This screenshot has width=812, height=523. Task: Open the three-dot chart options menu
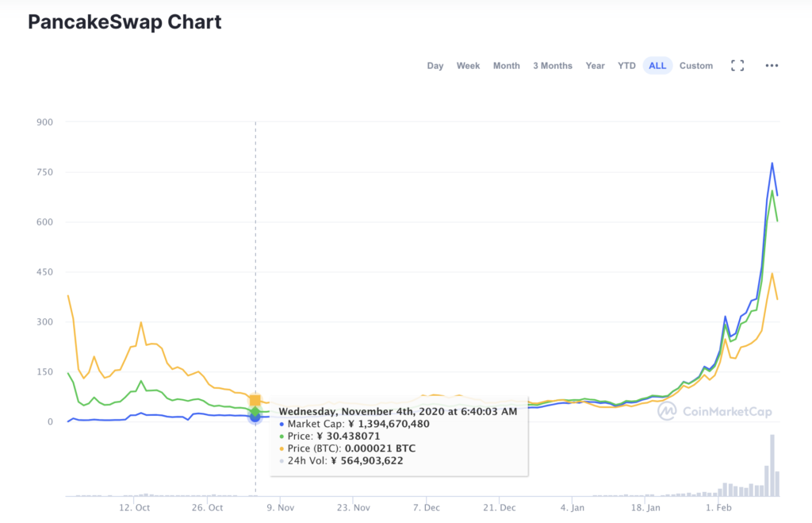pos(772,66)
